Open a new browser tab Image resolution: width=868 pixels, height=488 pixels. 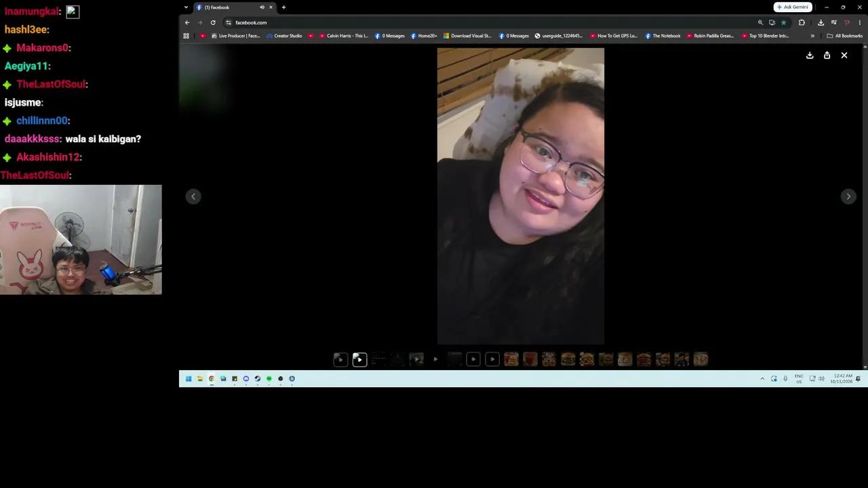point(283,7)
